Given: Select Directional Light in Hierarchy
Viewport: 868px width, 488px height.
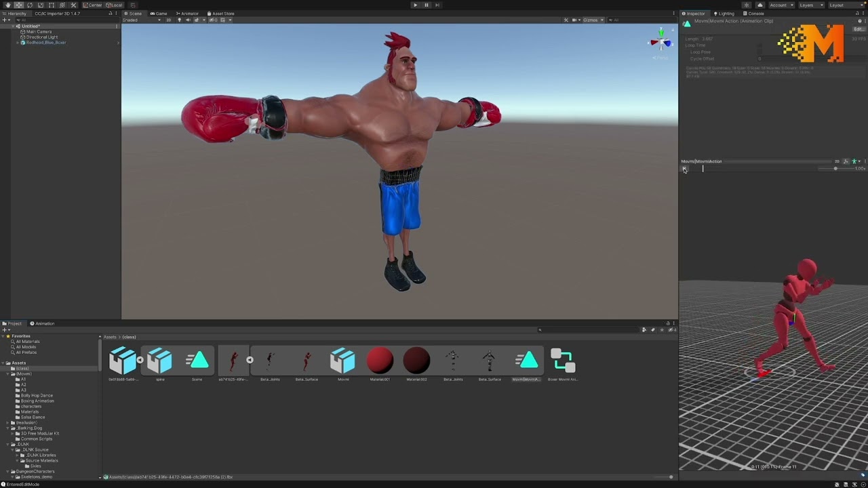Looking at the screenshot, I should click(41, 37).
